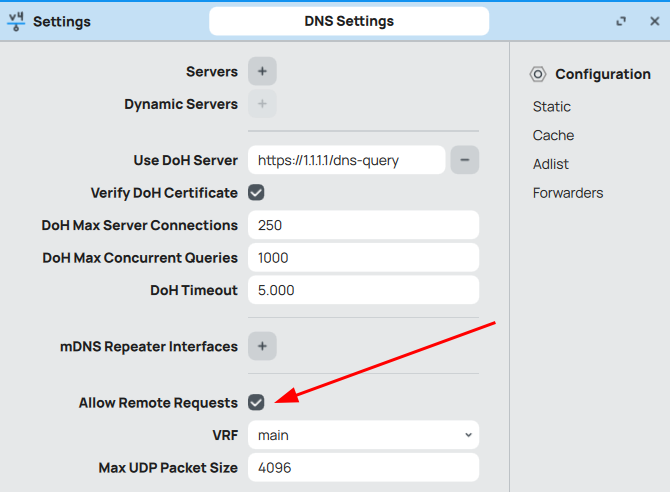Expand the Settings window to fullscreen
This screenshot has width=670, height=492.
pyautogui.click(x=621, y=21)
